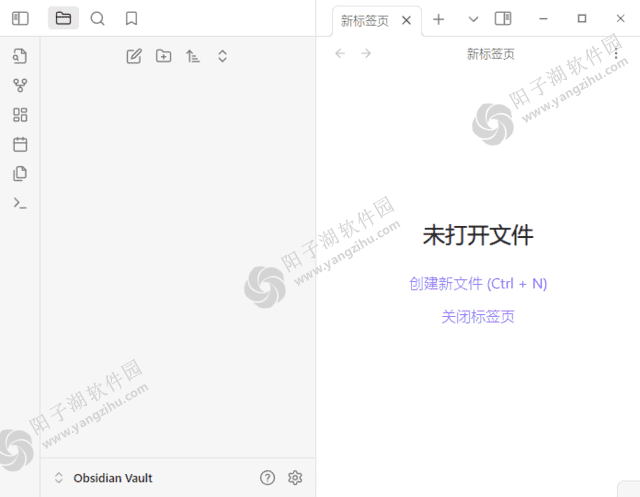Open today's daily note

point(20,144)
